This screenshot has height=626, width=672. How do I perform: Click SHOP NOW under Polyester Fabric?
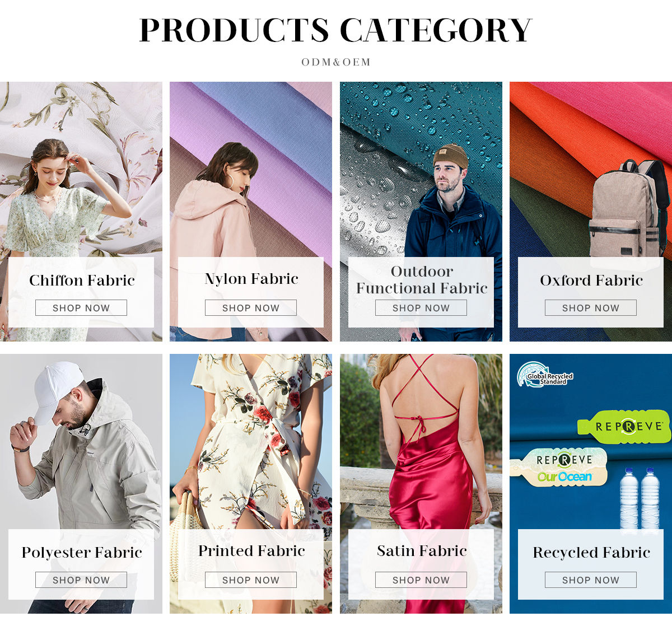(81, 580)
